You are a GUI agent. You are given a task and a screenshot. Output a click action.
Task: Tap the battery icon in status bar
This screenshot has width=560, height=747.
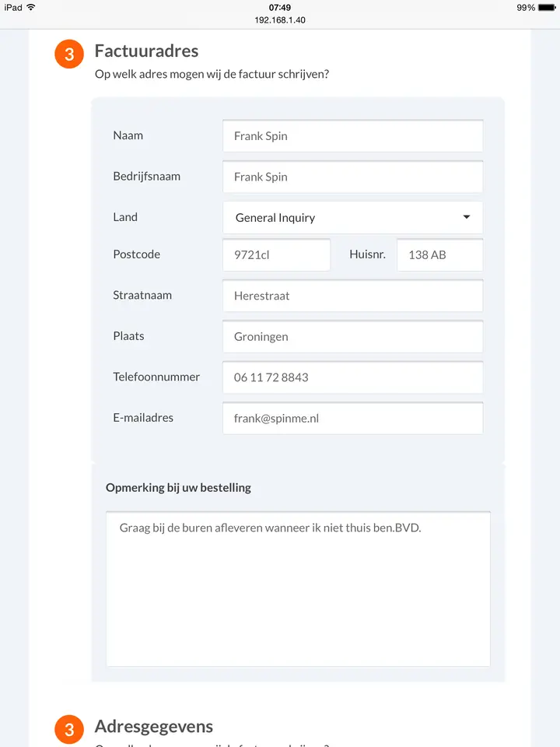coord(547,8)
